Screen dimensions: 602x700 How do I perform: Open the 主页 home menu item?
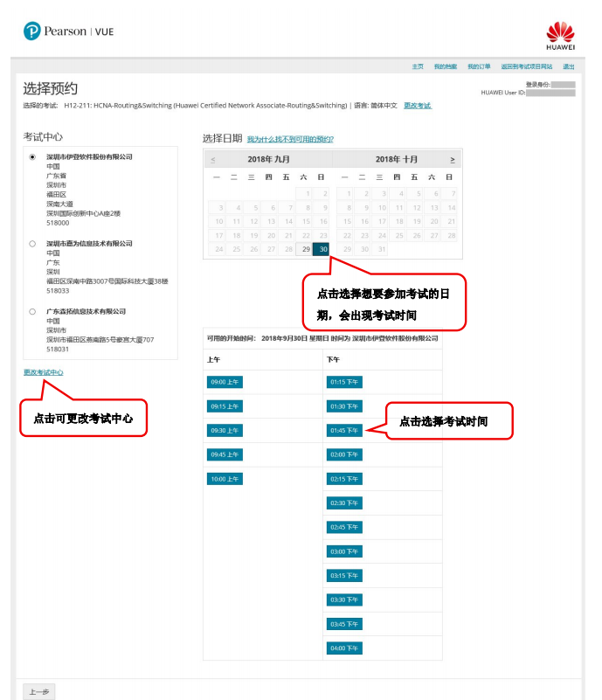418,66
